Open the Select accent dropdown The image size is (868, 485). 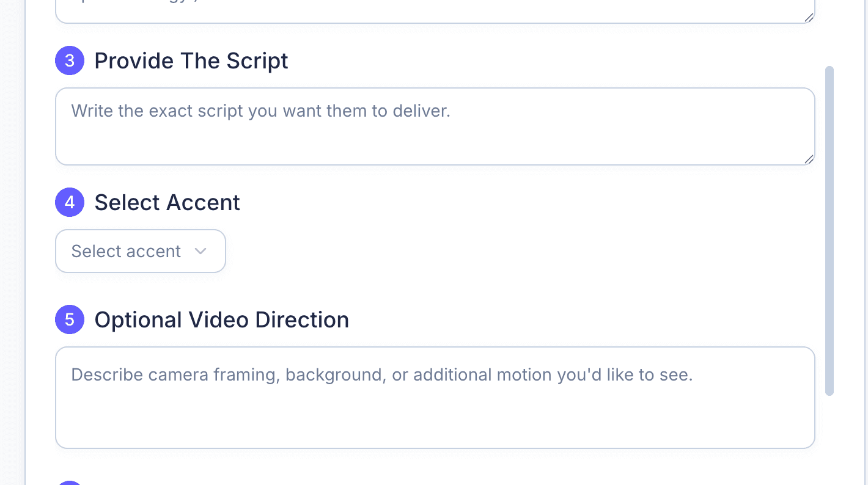(x=140, y=251)
